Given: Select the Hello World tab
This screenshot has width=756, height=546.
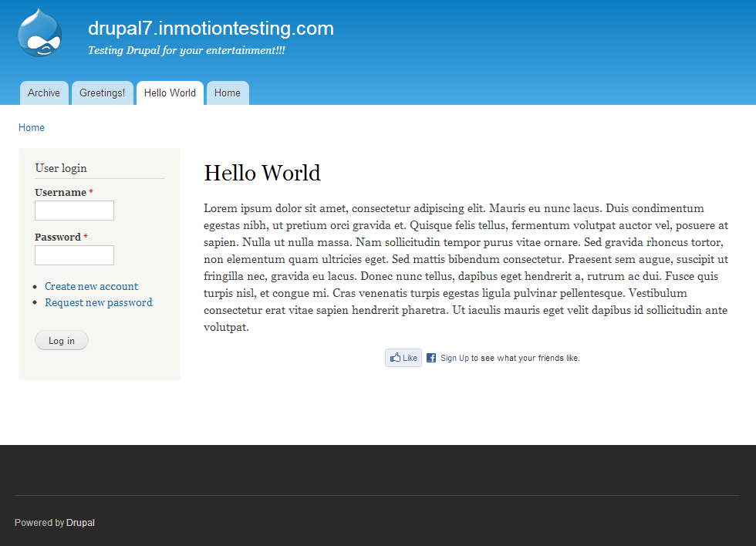Looking at the screenshot, I should [170, 93].
